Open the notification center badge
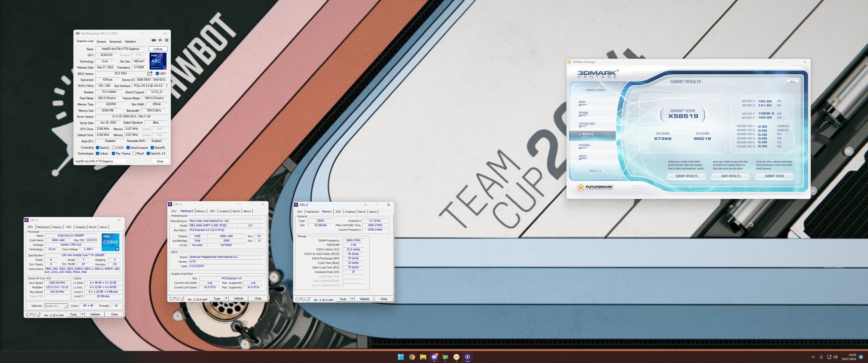868x363 pixels. coord(861,357)
